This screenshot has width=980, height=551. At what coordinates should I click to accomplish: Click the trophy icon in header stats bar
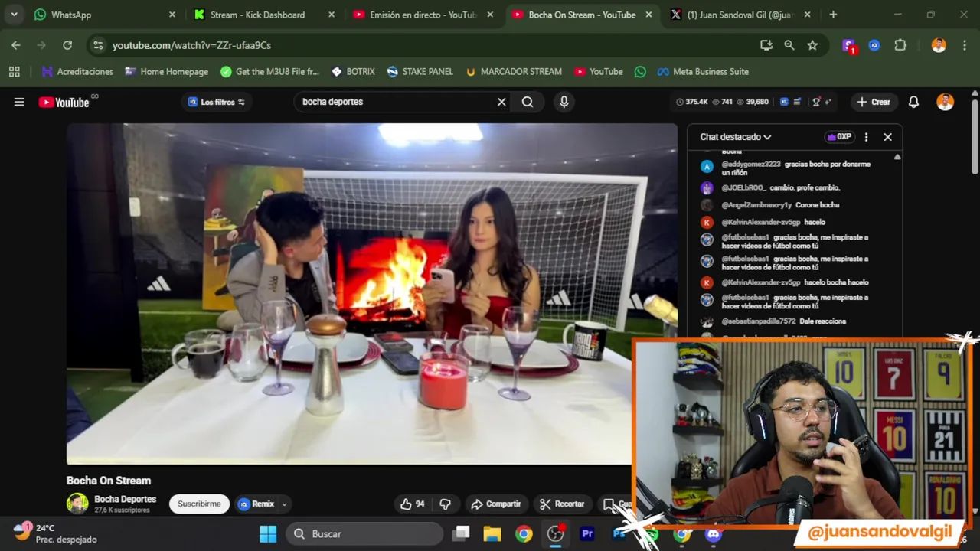pos(816,102)
